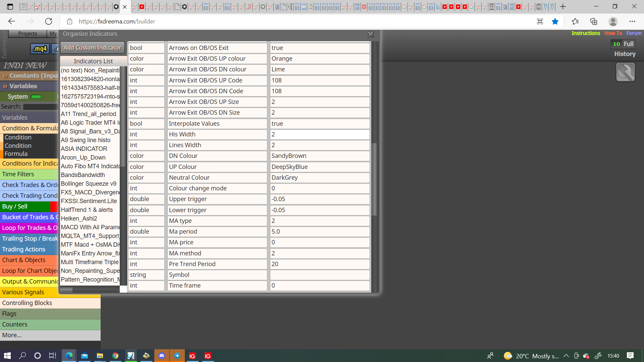Edit the Lines Width value field
This screenshot has height=362, width=644.
320,145
